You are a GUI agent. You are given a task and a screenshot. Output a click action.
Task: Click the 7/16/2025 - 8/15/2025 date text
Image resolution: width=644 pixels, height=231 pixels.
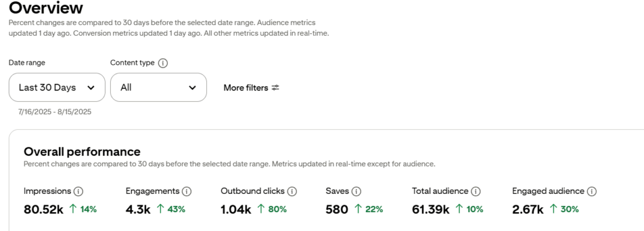pyautogui.click(x=55, y=112)
